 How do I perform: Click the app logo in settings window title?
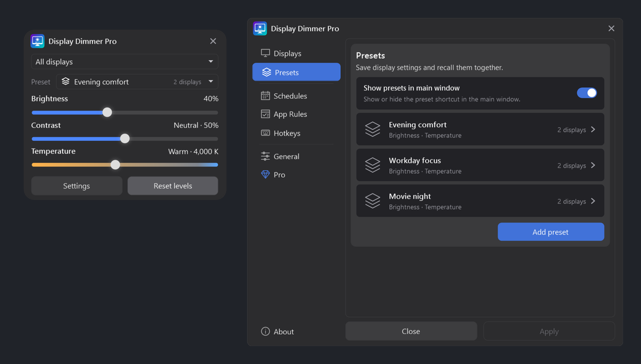[260, 29]
